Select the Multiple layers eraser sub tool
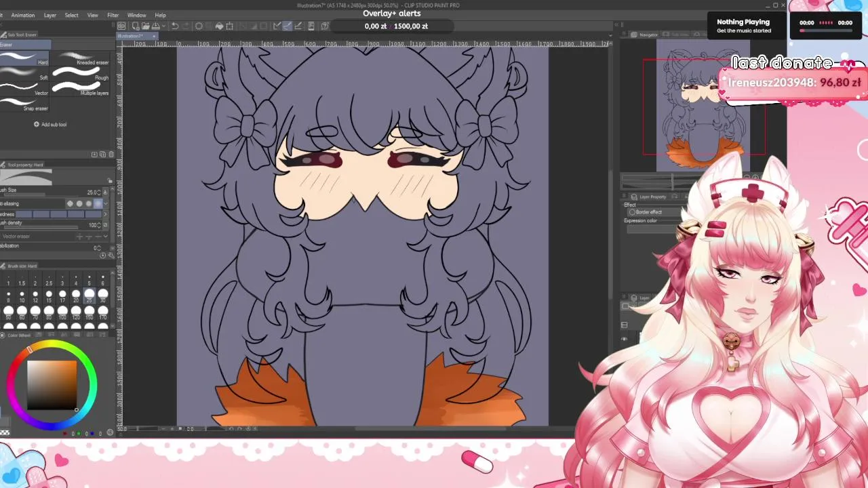This screenshot has width=868, height=488. tap(81, 89)
